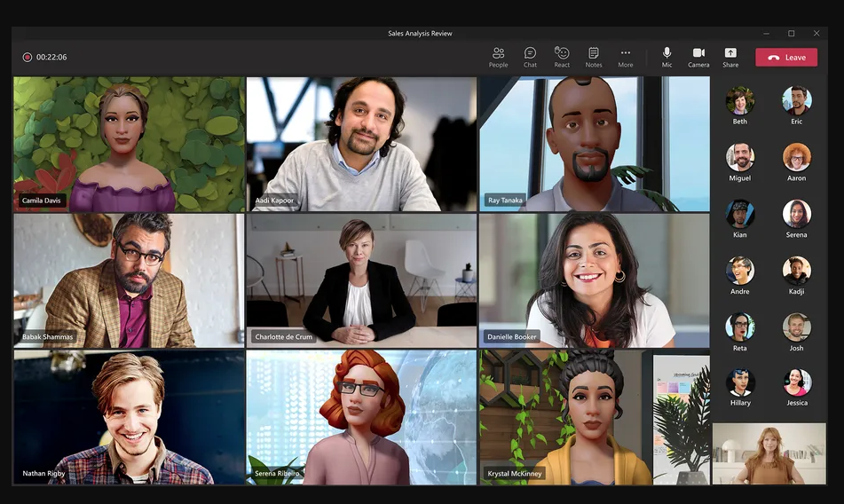Open the React emoji menu

[x=562, y=57]
